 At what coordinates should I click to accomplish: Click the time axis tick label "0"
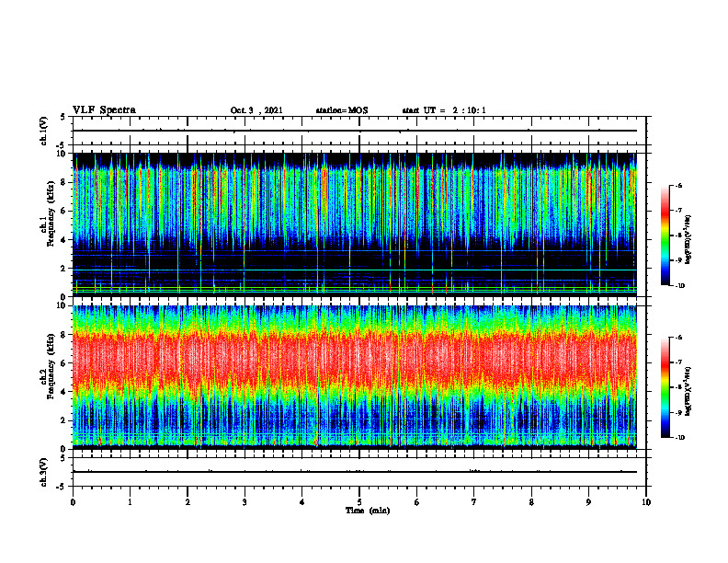pos(73,502)
